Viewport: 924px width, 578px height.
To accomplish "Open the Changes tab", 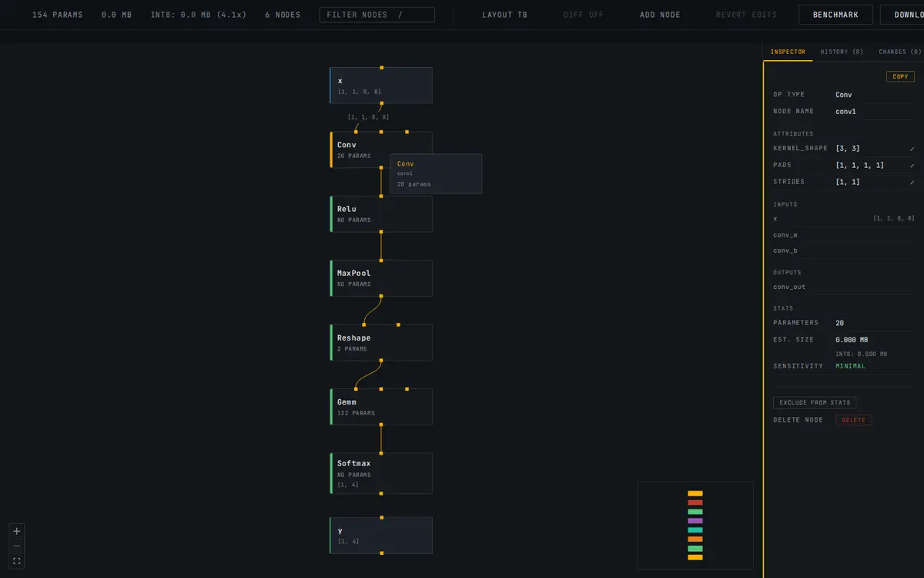I will 899,52.
